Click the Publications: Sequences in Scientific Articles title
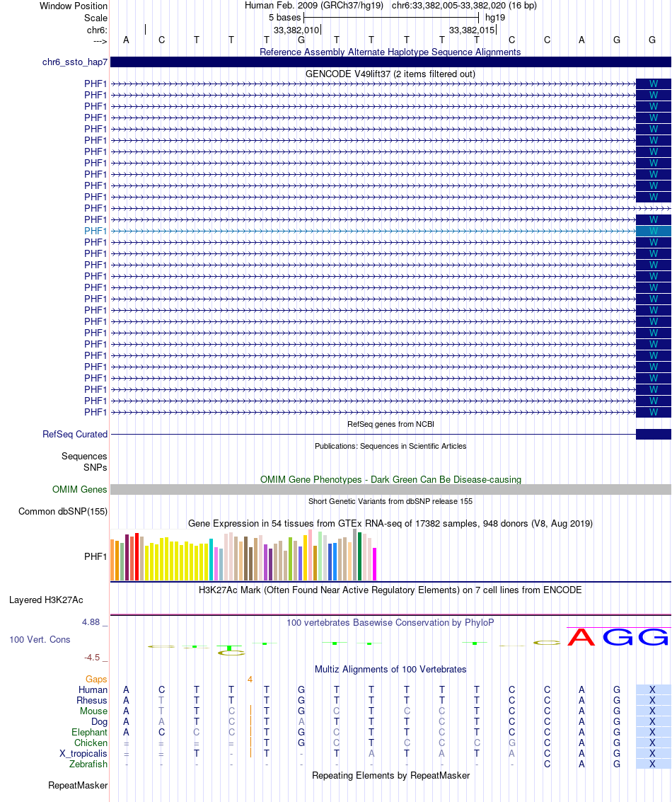672x802 pixels. click(390, 446)
